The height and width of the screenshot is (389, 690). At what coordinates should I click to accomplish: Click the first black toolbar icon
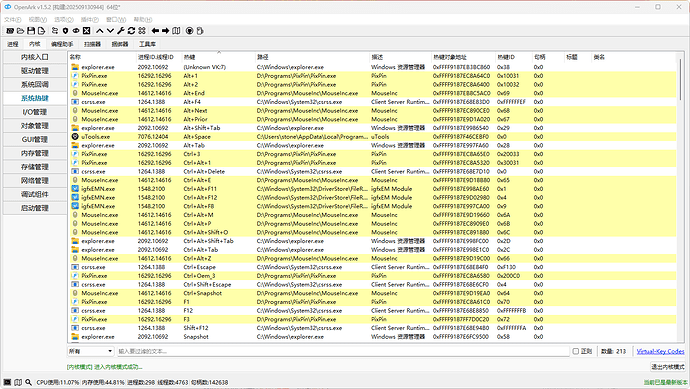pyautogui.click(x=10, y=31)
